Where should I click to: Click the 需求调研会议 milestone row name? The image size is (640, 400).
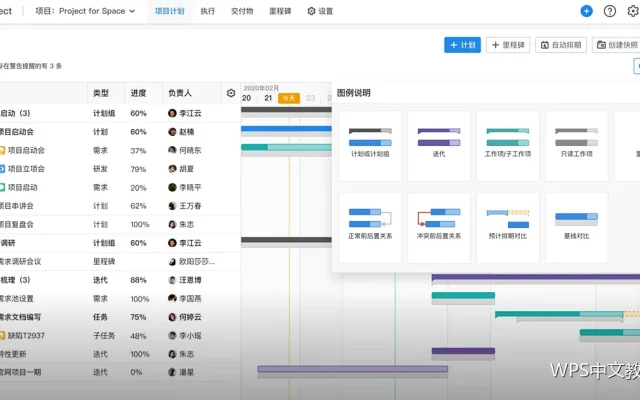tap(20, 262)
